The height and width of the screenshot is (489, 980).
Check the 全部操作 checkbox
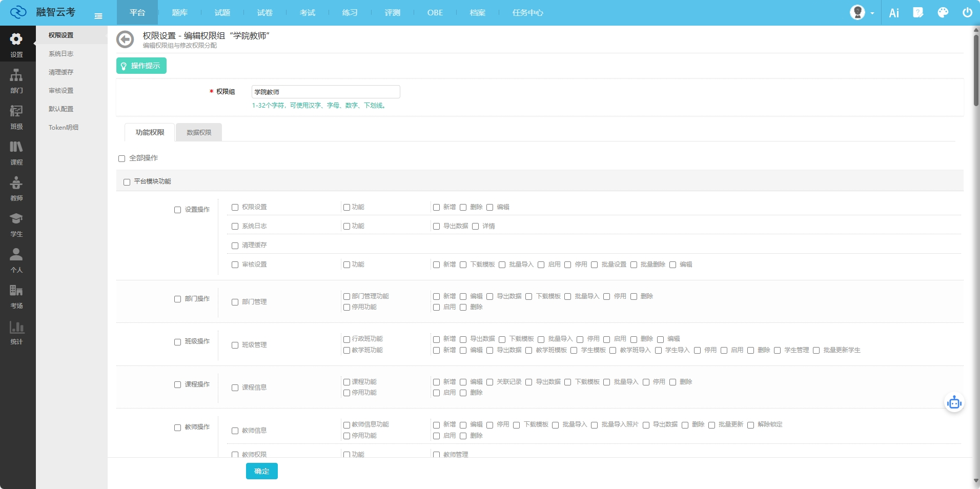[x=122, y=159]
